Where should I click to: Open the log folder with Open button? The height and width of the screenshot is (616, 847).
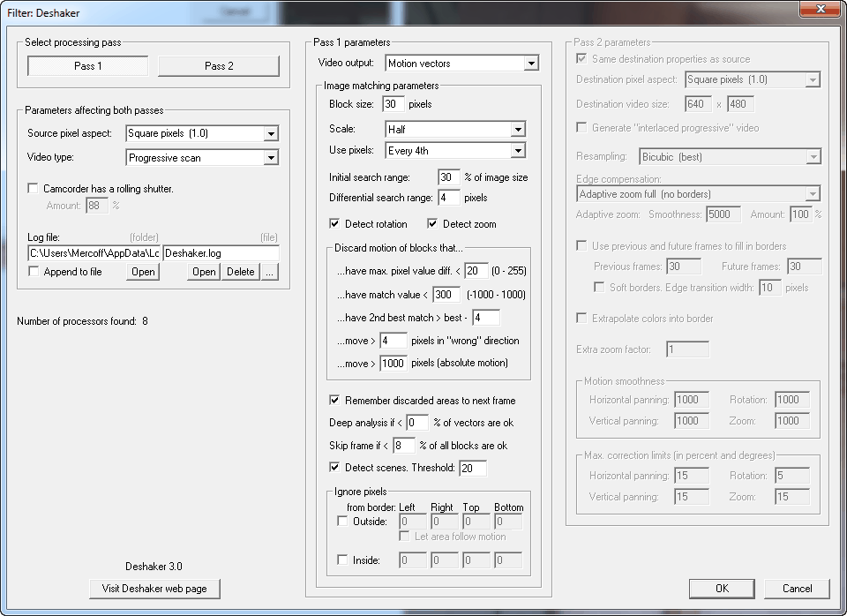[x=143, y=272]
